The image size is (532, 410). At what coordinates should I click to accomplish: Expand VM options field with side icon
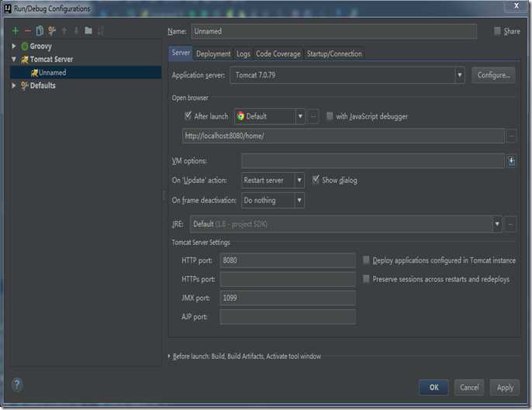click(511, 160)
